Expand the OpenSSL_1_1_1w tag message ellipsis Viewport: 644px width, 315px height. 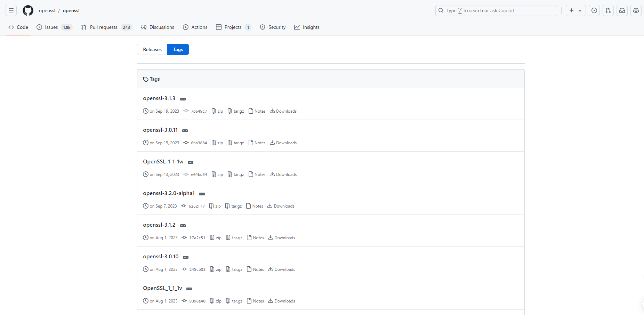(x=191, y=162)
